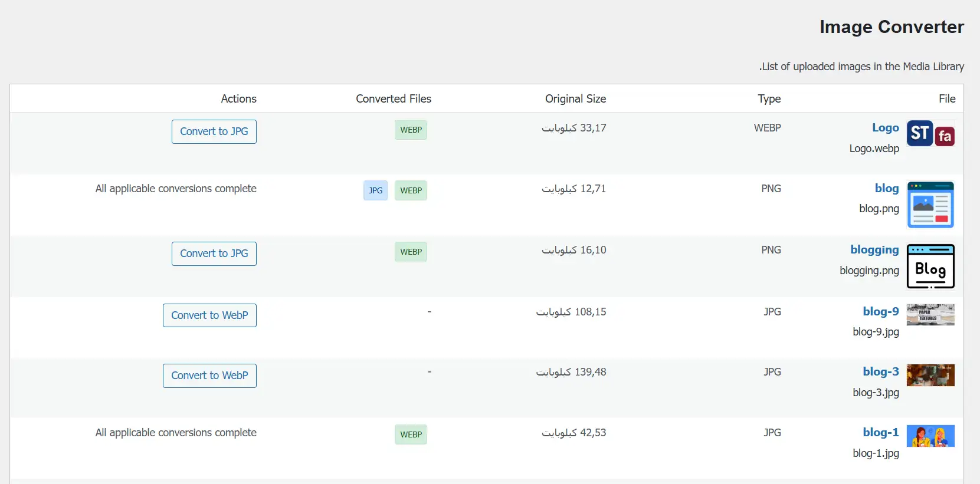The height and width of the screenshot is (484, 980).
Task: Click Convert to JPG for Logo.webp
Action: tap(214, 131)
